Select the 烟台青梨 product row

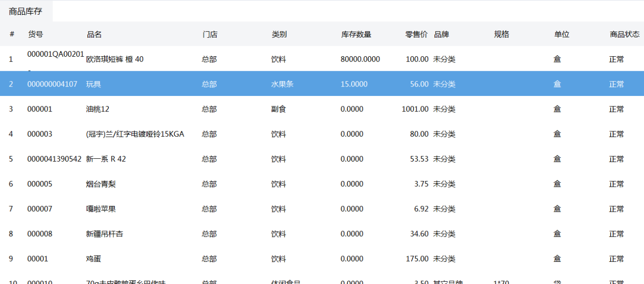[189, 184]
